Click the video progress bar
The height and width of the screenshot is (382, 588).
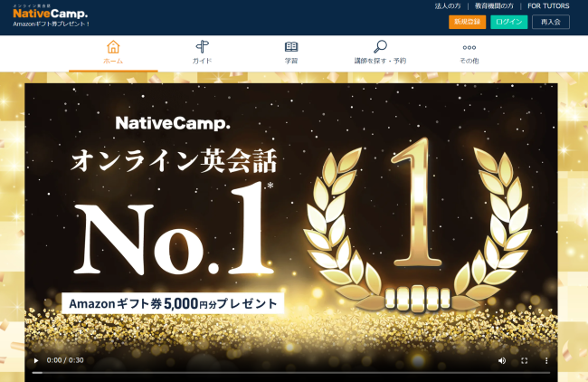pos(291,373)
